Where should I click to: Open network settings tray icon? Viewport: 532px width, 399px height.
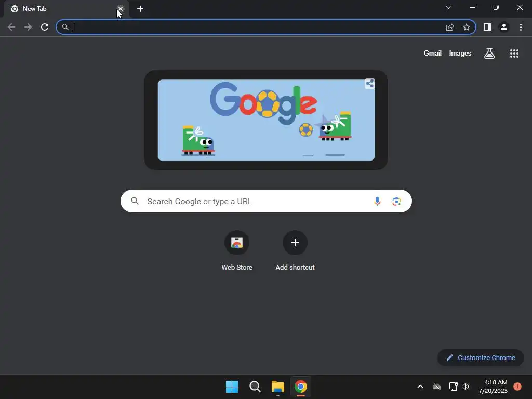(453, 387)
